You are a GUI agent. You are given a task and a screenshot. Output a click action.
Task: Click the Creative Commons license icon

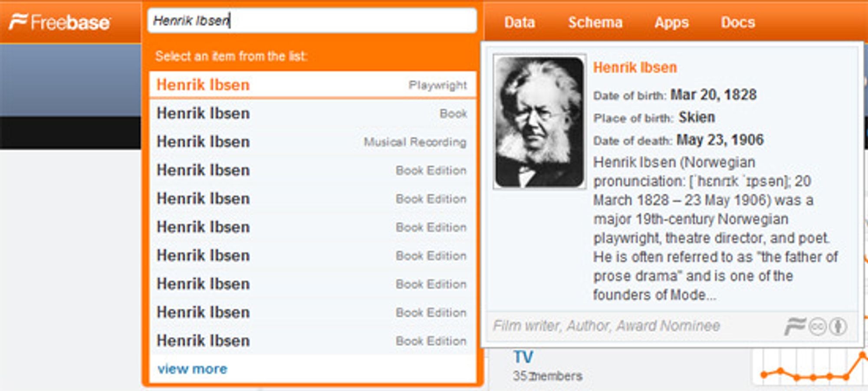point(818,326)
